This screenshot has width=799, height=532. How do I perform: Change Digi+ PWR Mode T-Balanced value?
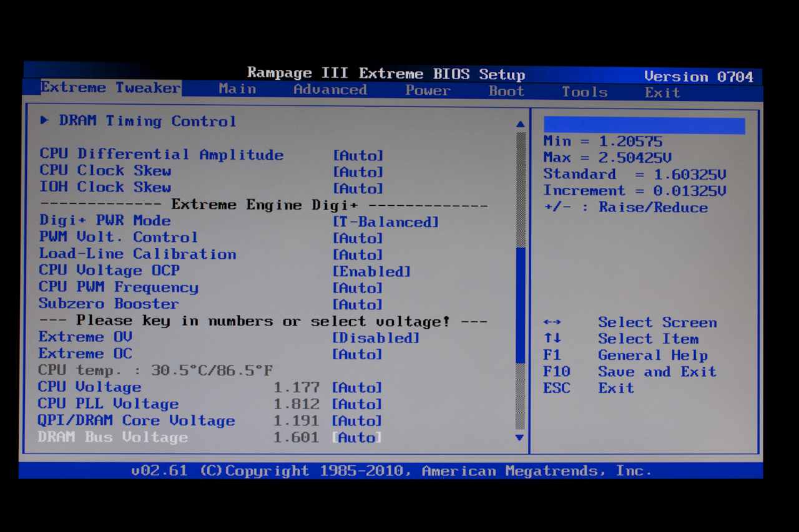click(386, 221)
